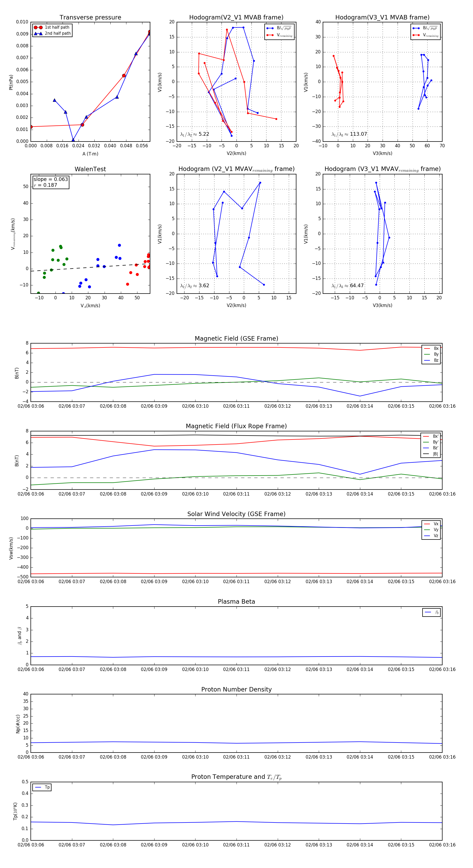Select the By' legend entry in Flux Rope panel
This screenshot has width=473, height=868.
coord(431,442)
